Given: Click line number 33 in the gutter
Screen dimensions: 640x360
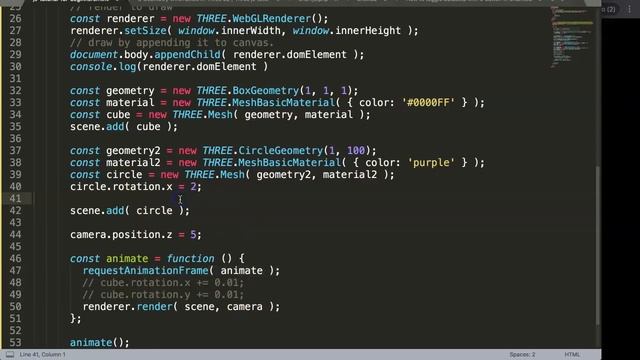Looking at the screenshot, I should 16,102.
